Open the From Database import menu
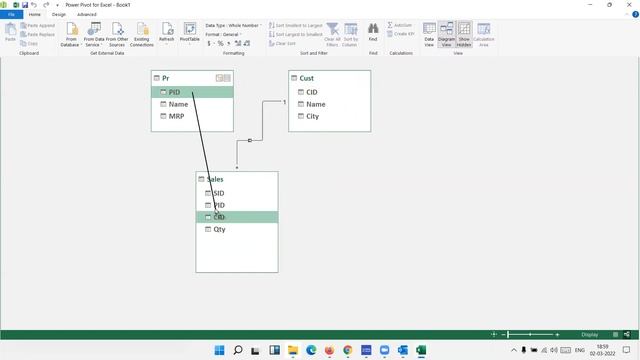 (71, 34)
